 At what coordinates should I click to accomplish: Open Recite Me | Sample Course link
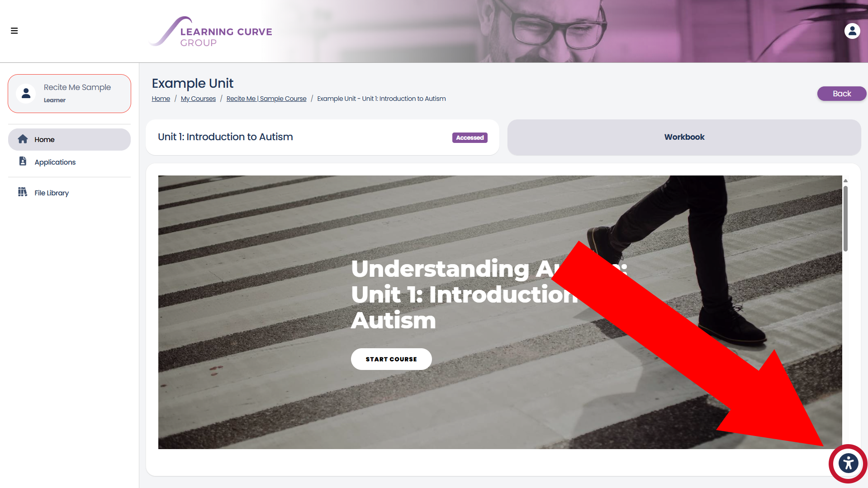pyautogui.click(x=266, y=99)
